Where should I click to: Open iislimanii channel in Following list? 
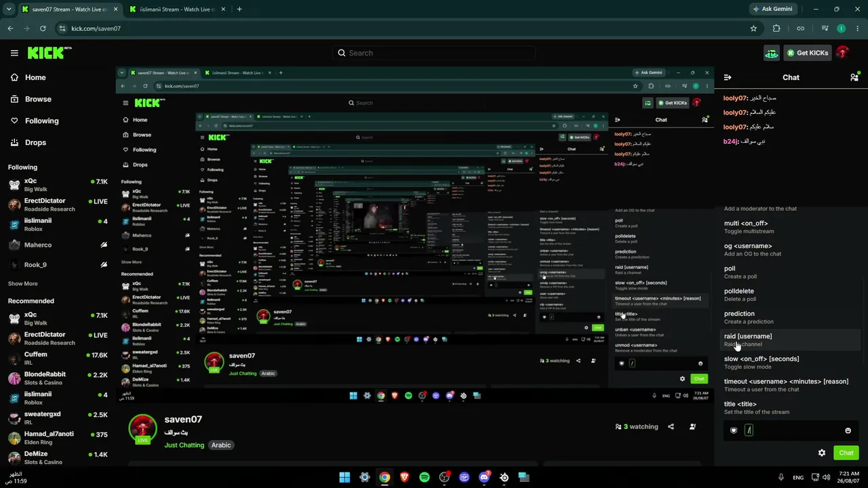coord(58,224)
